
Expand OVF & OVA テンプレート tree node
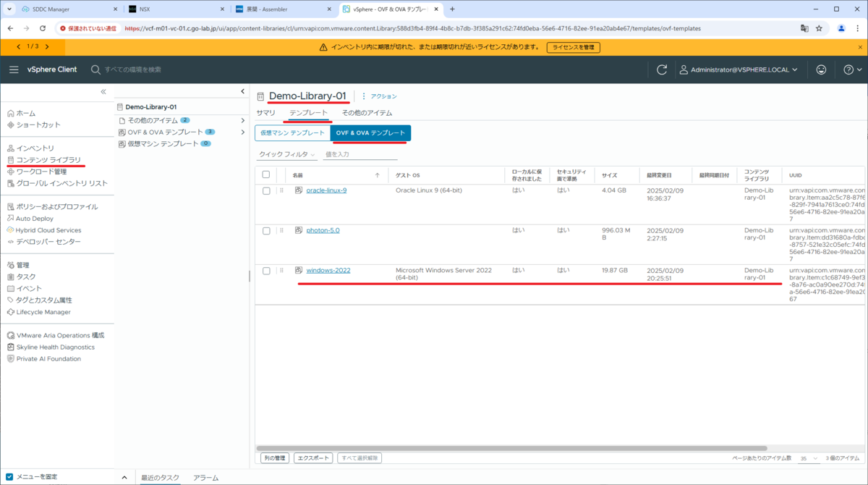tap(243, 132)
